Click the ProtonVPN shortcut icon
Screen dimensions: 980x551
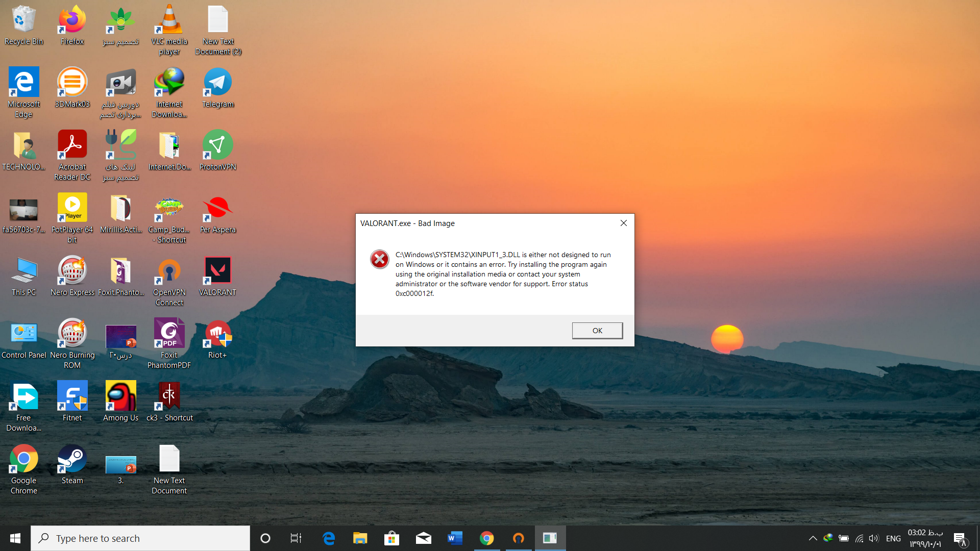[x=217, y=145]
